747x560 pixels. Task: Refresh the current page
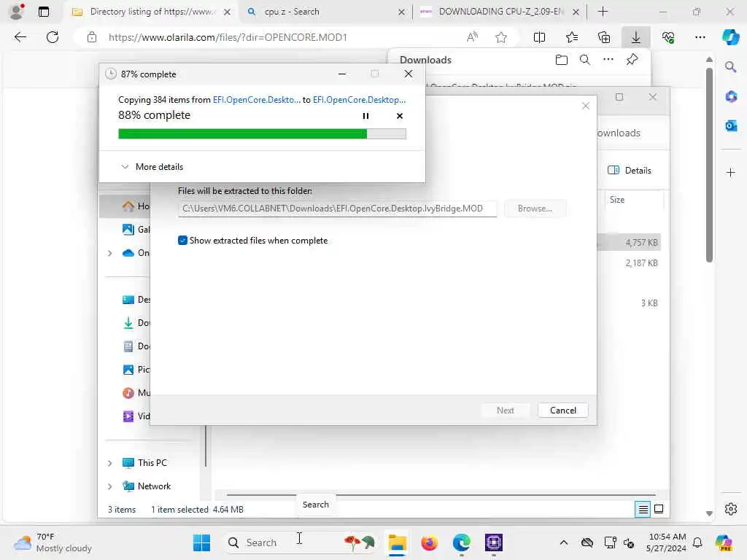[x=53, y=37]
